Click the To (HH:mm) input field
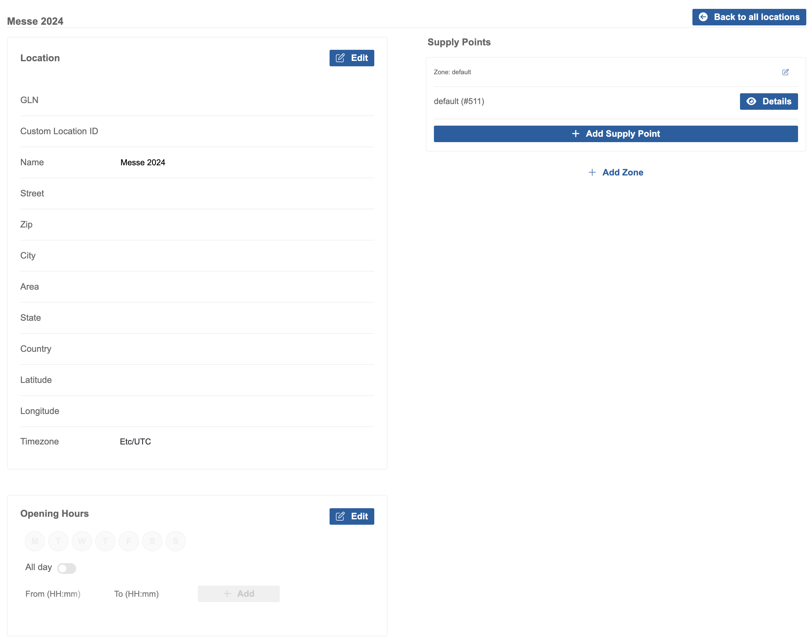The image size is (812, 644). pyautogui.click(x=136, y=594)
